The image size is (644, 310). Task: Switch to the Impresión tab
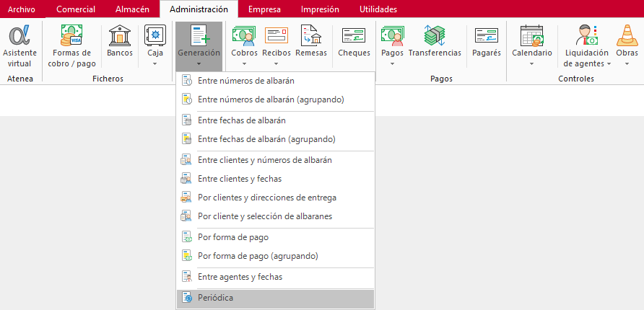pyautogui.click(x=320, y=9)
